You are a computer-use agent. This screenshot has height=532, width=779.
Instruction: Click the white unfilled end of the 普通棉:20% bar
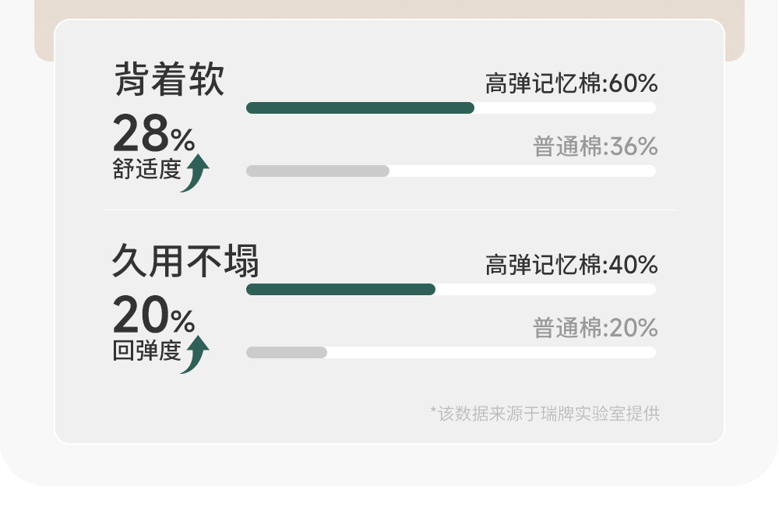point(491,353)
